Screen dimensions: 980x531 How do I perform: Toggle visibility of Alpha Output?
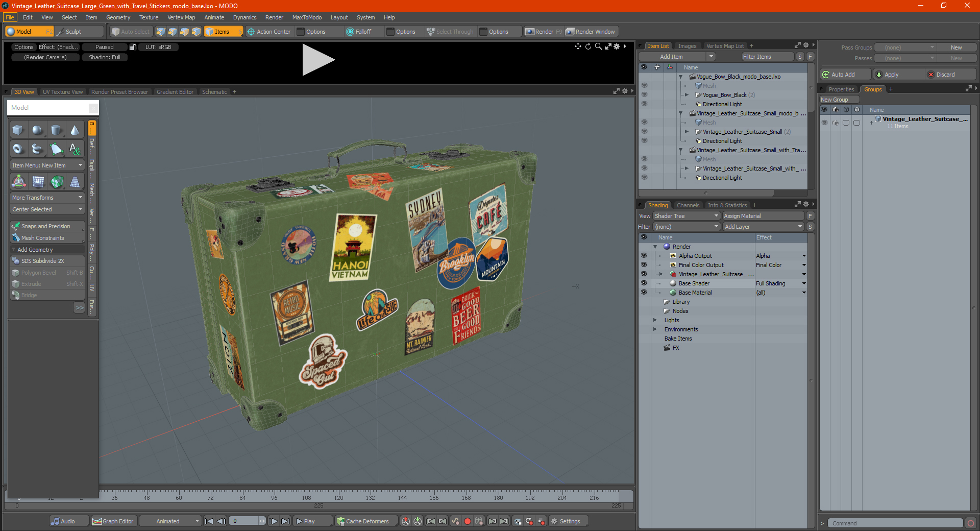tap(644, 256)
